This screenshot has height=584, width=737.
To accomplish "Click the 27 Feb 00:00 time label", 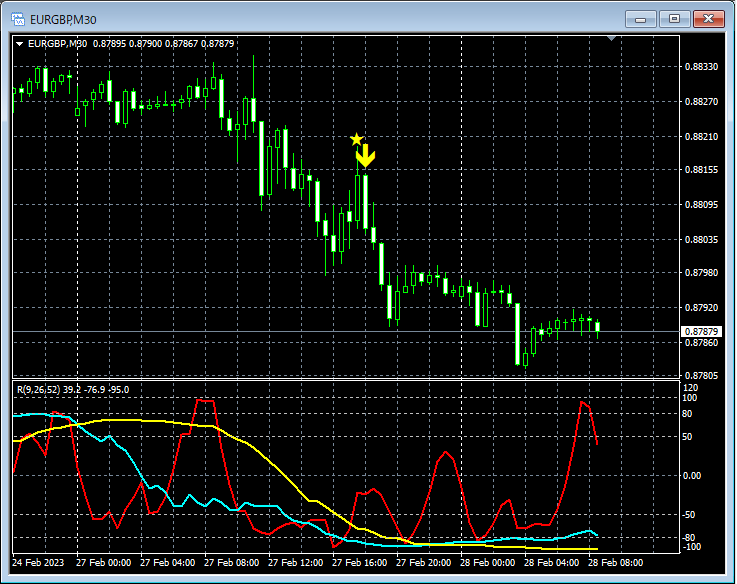I will (x=103, y=563).
